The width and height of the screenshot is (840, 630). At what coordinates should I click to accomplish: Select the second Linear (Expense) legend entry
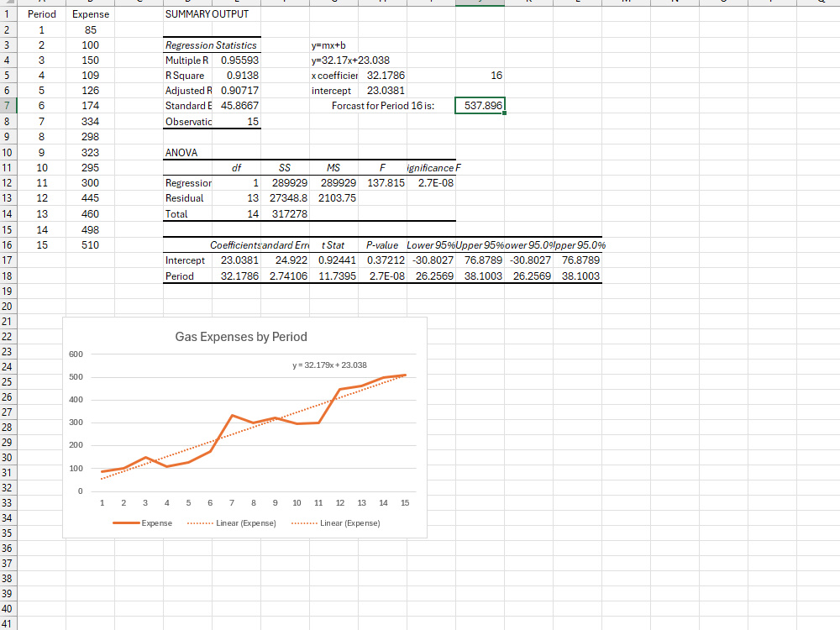coord(335,522)
